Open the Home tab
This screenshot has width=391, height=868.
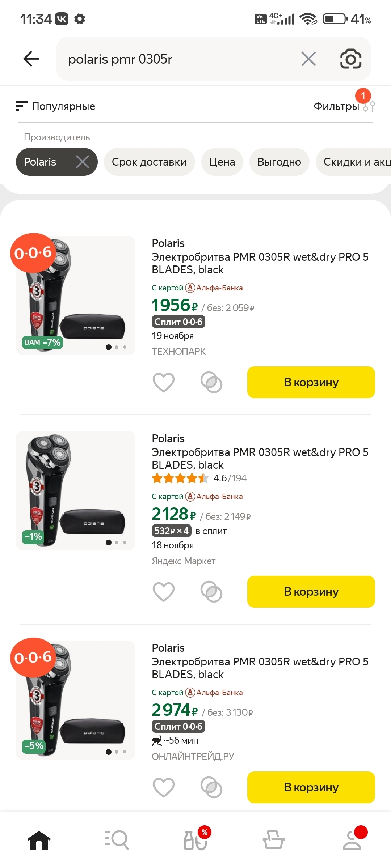(x=39, y=840)
